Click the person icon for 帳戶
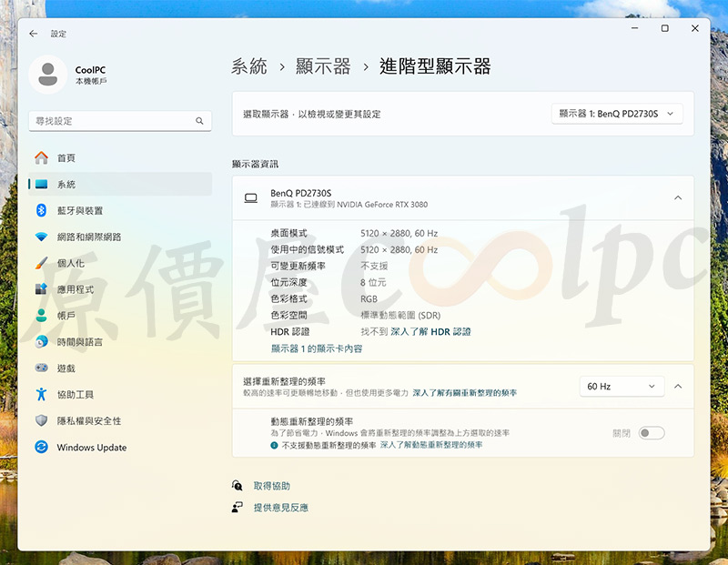 click(x=41, y=316)
